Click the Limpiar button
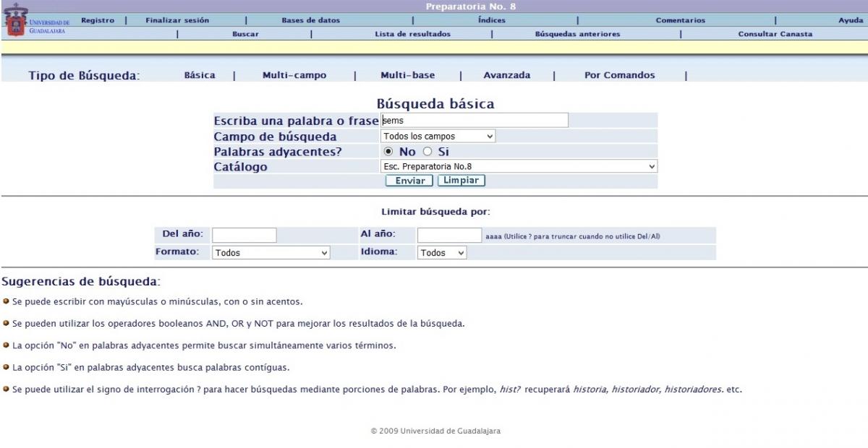868x448 pixels. (461, 181)
